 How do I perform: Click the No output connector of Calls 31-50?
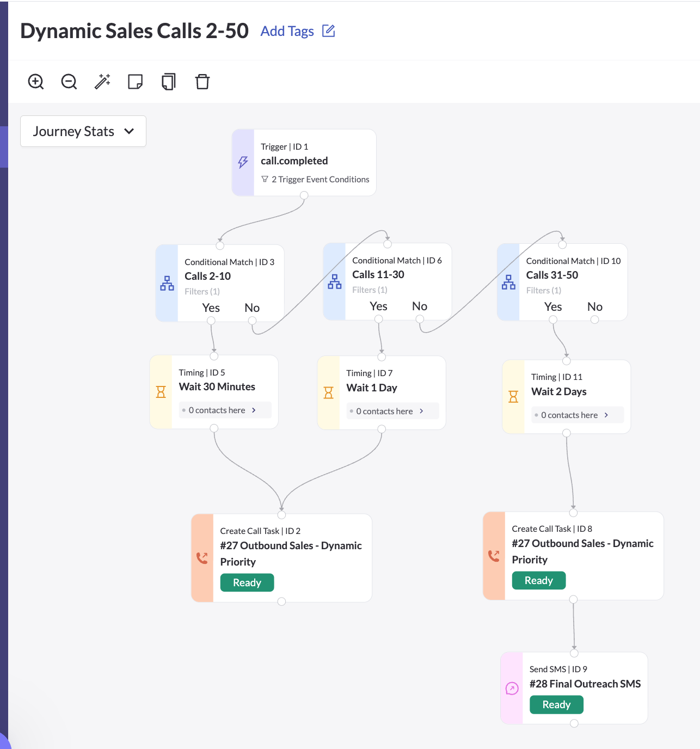tap(594, 320)
